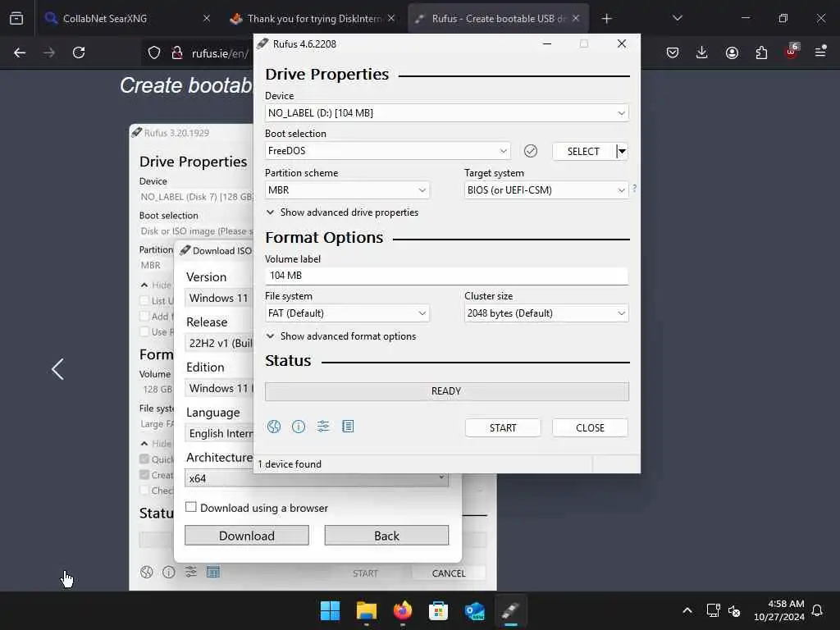Close the CollabNet SearXNG tab
840x630 pixels.
207,19
